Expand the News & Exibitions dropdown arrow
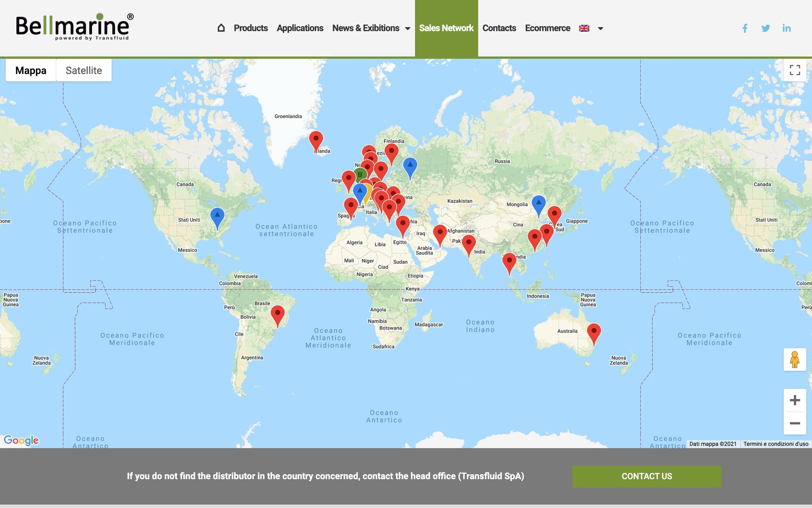 408,28
